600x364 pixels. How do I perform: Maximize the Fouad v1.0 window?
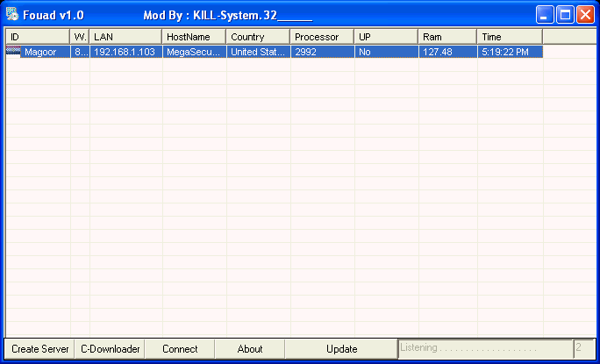point(565,15)
